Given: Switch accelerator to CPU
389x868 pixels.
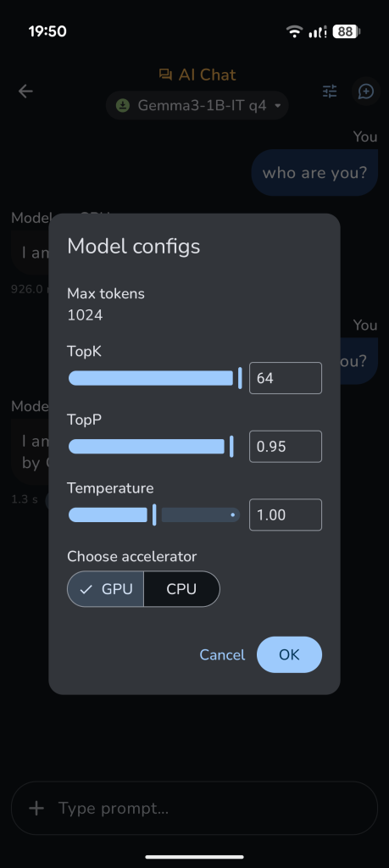Looking at the screenshot, I should tap(181, 589).
